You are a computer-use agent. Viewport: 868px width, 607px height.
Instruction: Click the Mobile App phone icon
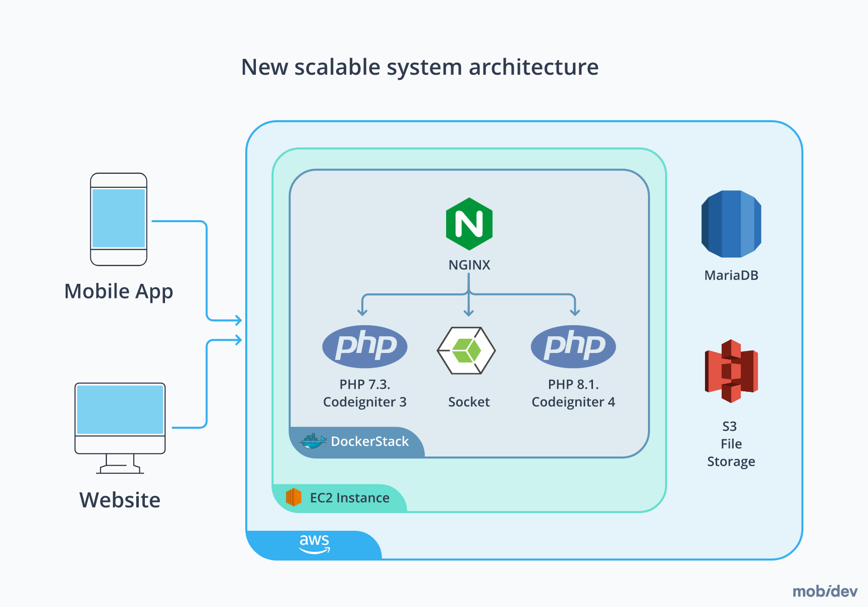coord(119,219)
